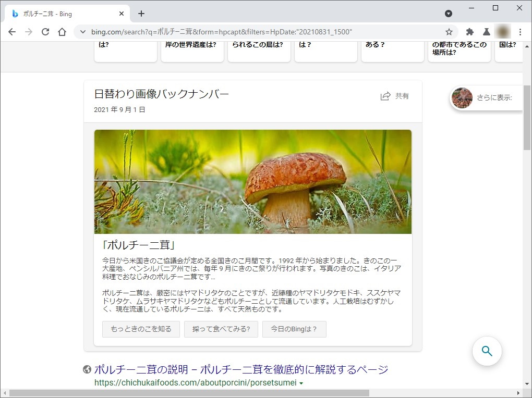Expand the URL chevron under the chichukaifoods link
The height and width of the screenshot is (398, 532).
pos(301,383)
